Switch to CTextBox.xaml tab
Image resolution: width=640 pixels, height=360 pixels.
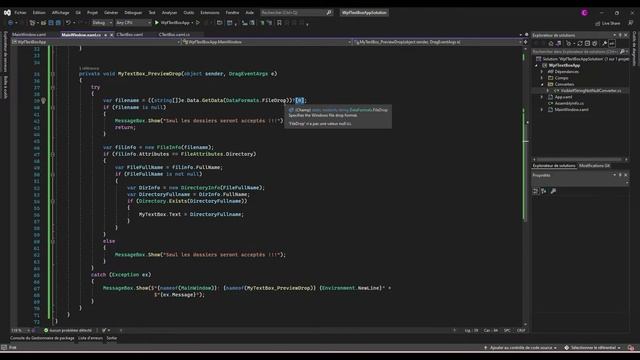click(130, 35)
